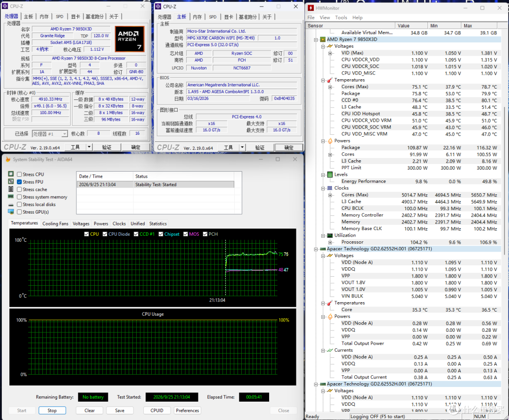
Task: Open the Help menu in HWMonitor
Action: point(357,17)
